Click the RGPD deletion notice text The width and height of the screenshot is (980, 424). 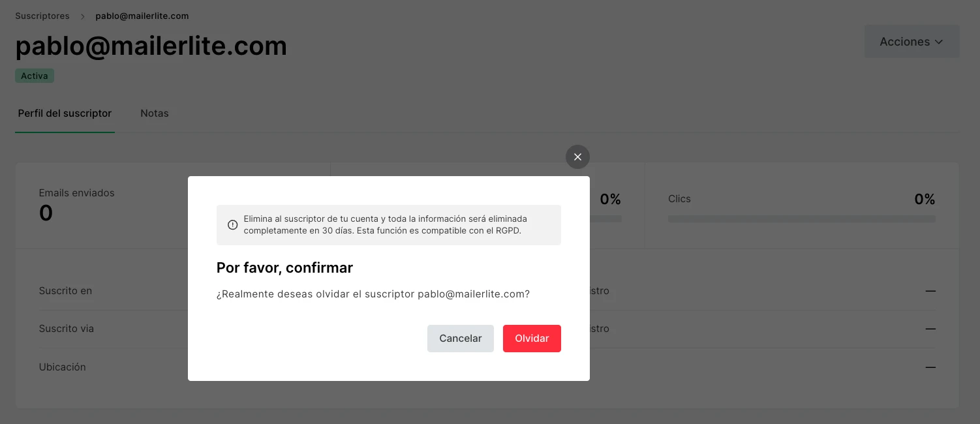(x=385, y=224)
